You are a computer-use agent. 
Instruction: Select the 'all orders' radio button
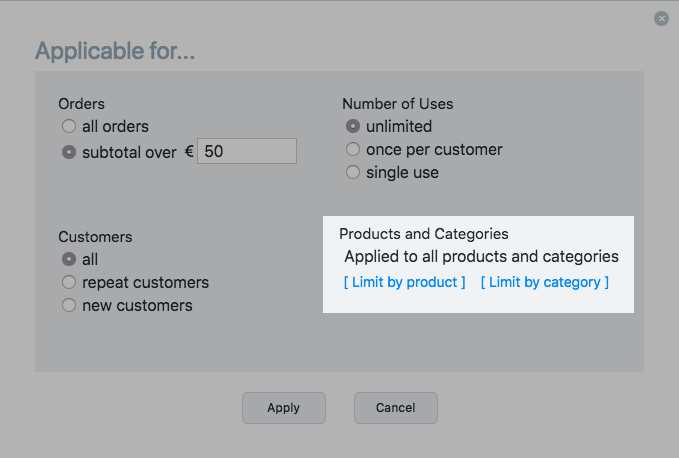68,127
